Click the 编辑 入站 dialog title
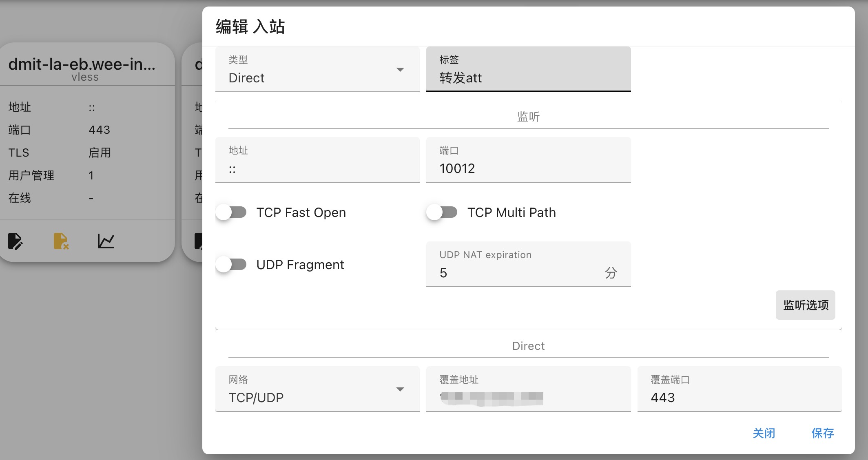The width and height of the screenshot is (868, 460). click(250, 26)
